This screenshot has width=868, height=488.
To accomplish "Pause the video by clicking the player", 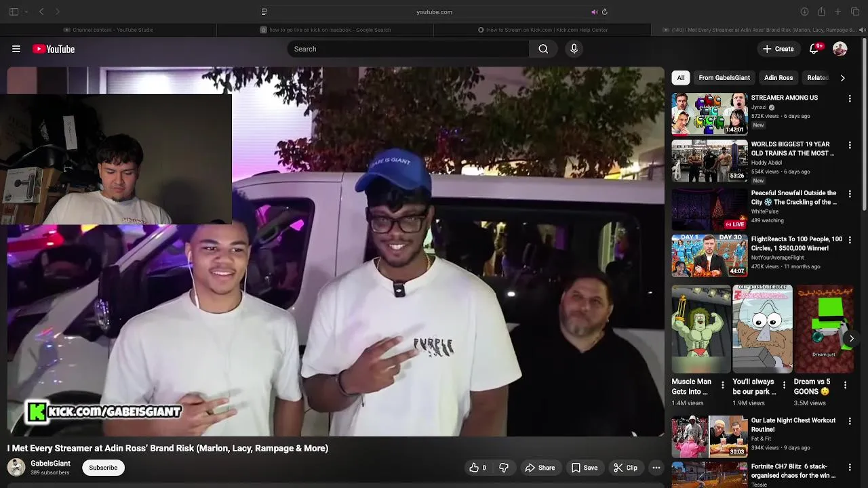I will [336, 251].
